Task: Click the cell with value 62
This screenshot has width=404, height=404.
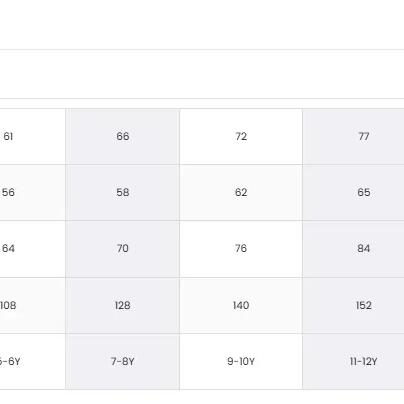Action: tap(241, 192)
